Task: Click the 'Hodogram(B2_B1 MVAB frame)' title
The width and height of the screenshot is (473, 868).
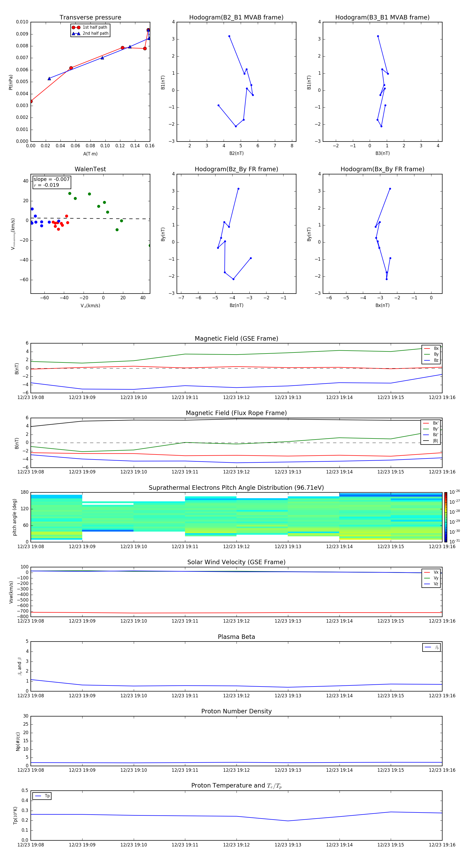Action: 236,17
